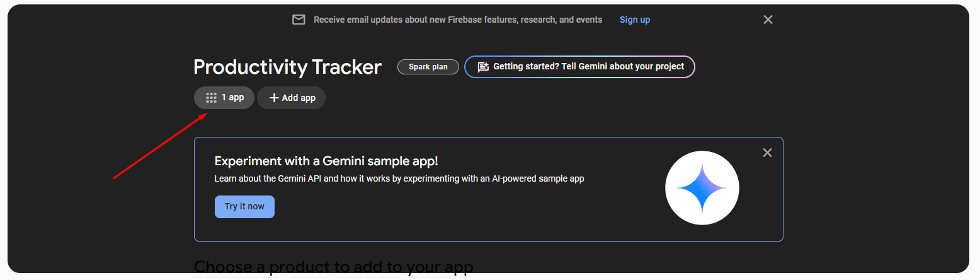Dismiss the email updates banner

click(768, 20)
